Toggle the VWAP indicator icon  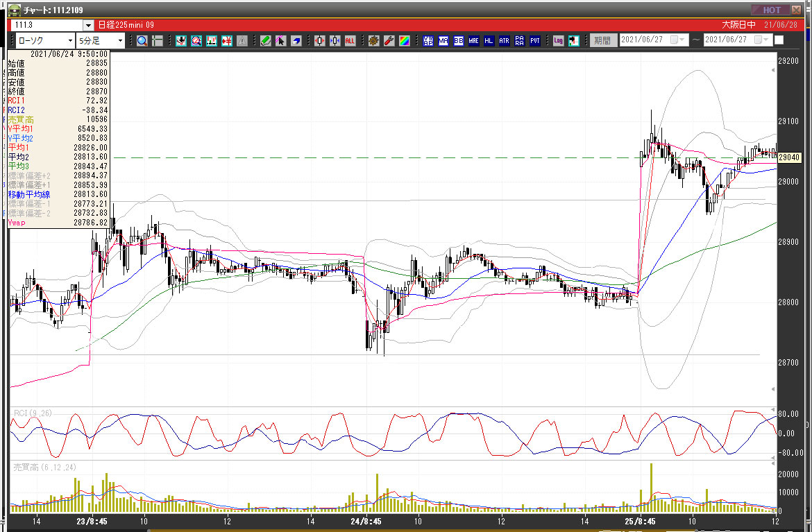428,40
